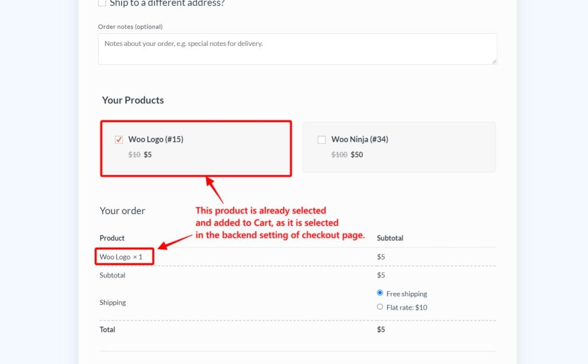Click the Product column header

click(112, 238)
